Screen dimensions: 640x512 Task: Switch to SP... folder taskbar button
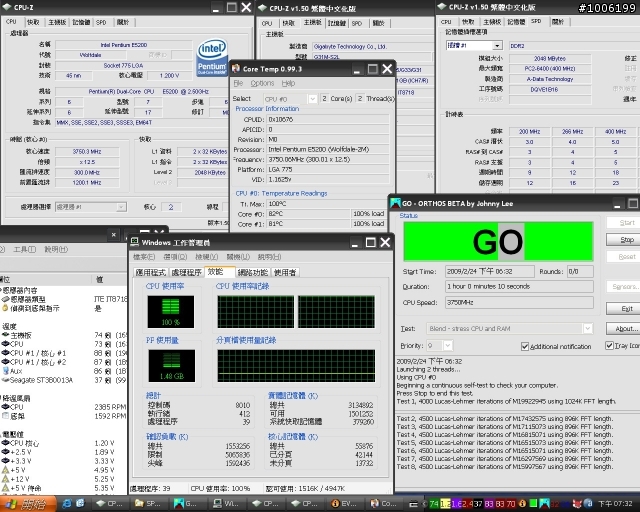click(x=148, y=503)
